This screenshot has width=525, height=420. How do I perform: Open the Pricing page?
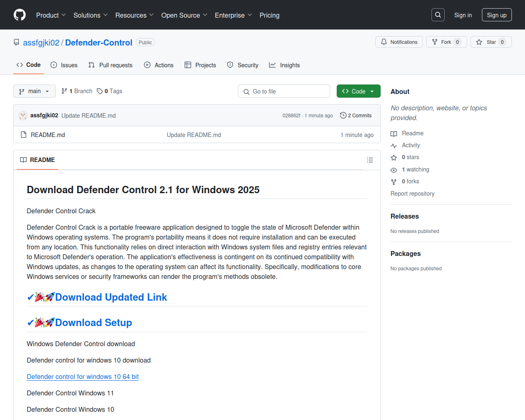(269, 15)
